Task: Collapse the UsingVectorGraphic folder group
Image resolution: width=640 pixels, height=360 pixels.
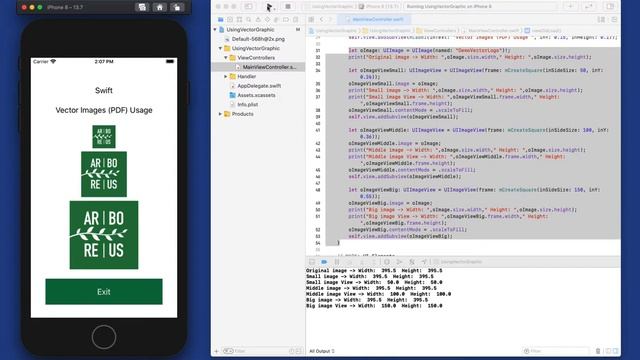Action: click(220, 49)
